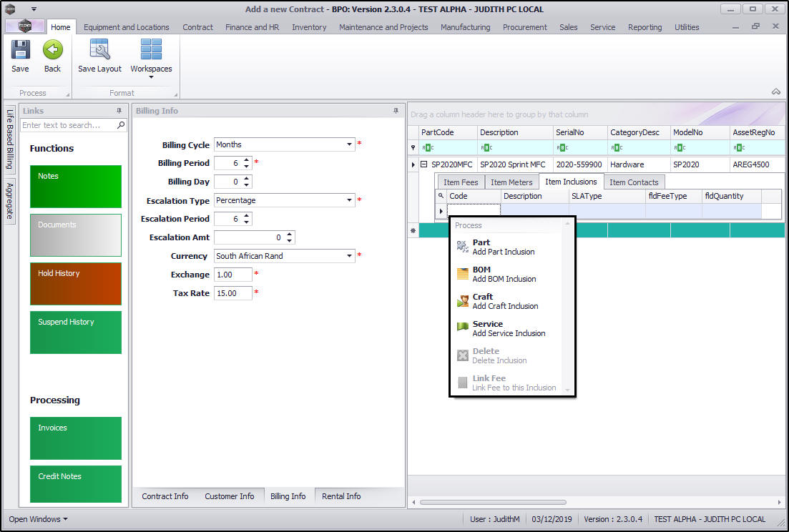Image resolution: width=789 pixels, height=532 pixels.
Task: Open the Hold History tile
Action: [x=76, y=283]
